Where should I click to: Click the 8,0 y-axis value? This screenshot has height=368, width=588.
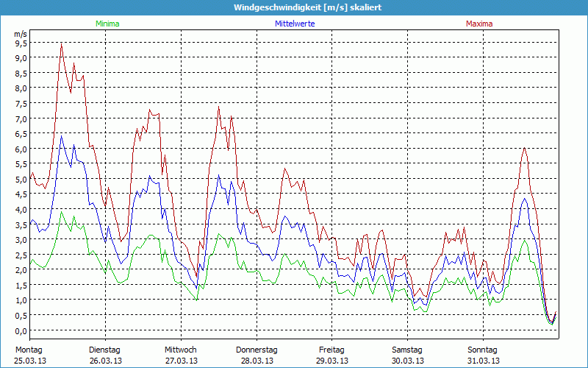coord(21,88)
